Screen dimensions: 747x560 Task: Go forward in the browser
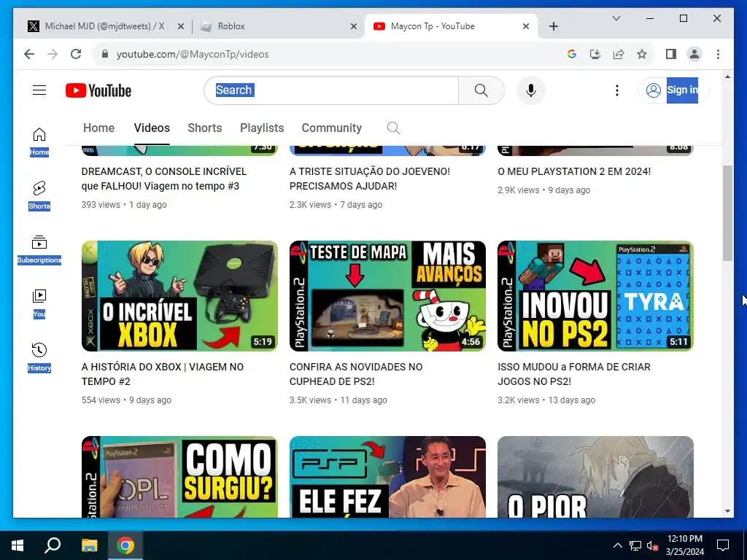pos(53,54)
